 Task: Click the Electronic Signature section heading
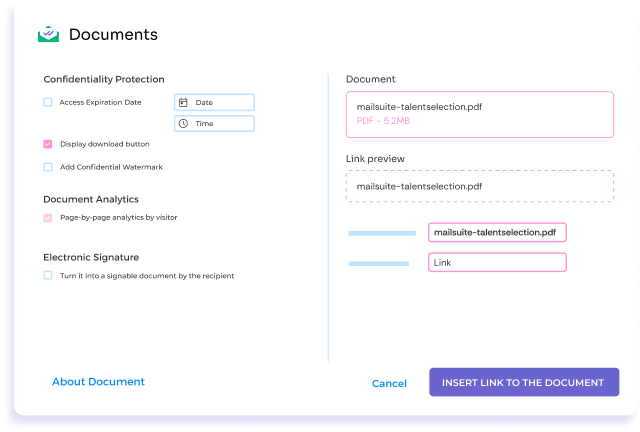click(91, 257)
